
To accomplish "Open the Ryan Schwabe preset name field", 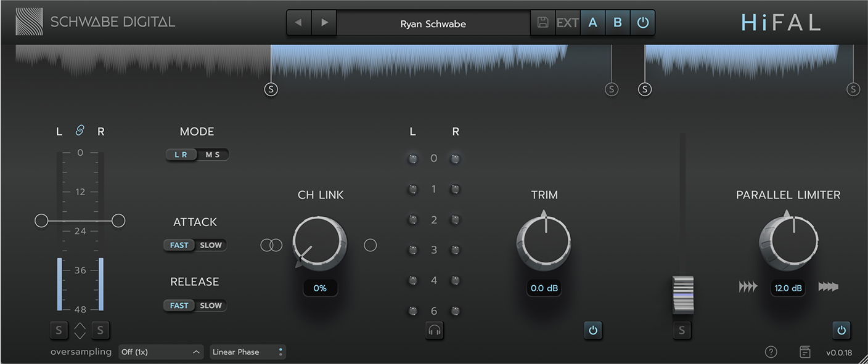I will [433, 23].
